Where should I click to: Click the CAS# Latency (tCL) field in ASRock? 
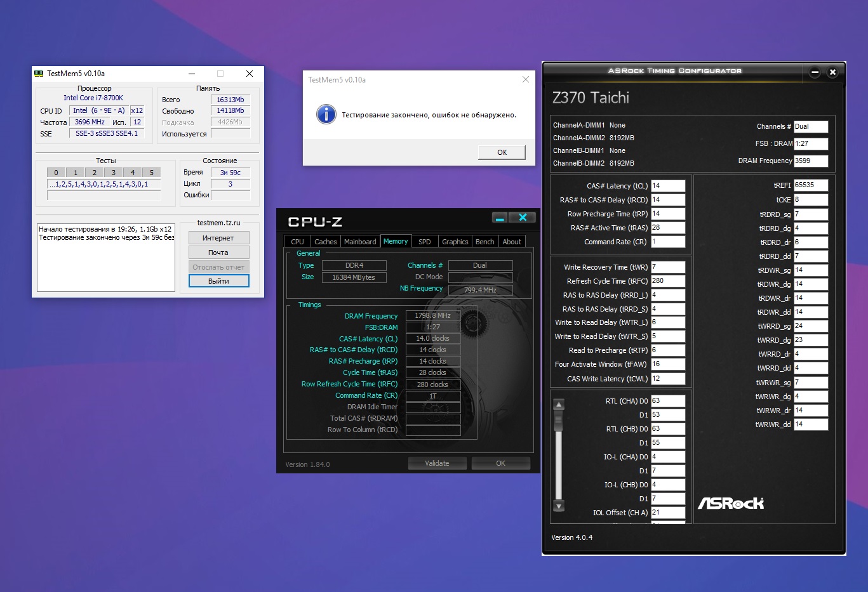coord(668,186)
